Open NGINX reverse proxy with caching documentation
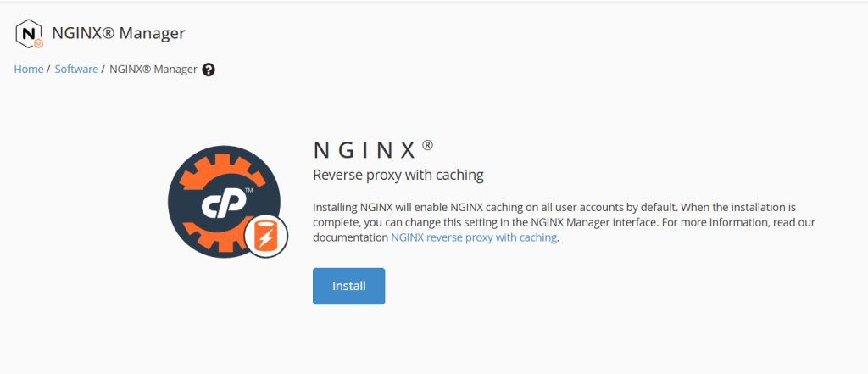 (474, 237)
